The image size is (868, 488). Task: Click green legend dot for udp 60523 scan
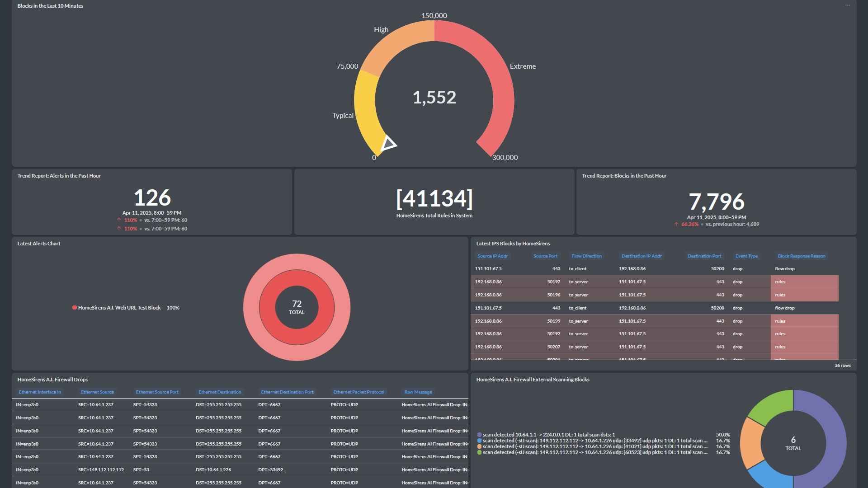click(479, 452)
